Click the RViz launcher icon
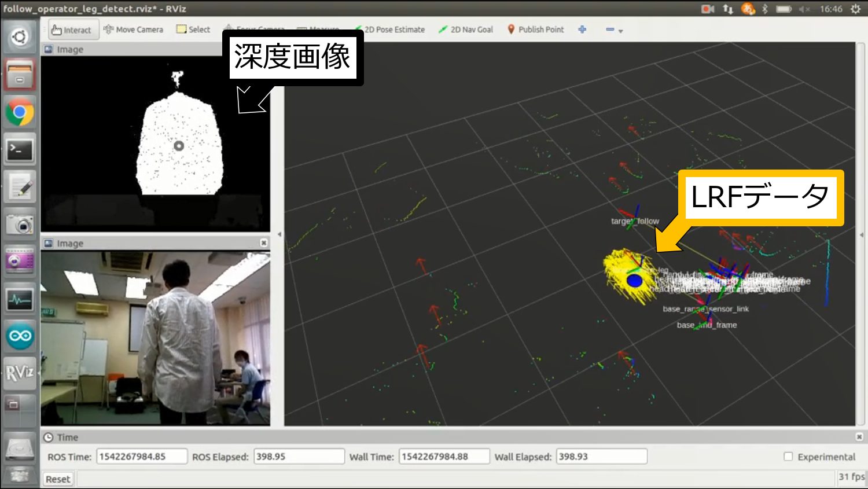The height and width of the screenshot is (489, 868). tap(20, 373)
